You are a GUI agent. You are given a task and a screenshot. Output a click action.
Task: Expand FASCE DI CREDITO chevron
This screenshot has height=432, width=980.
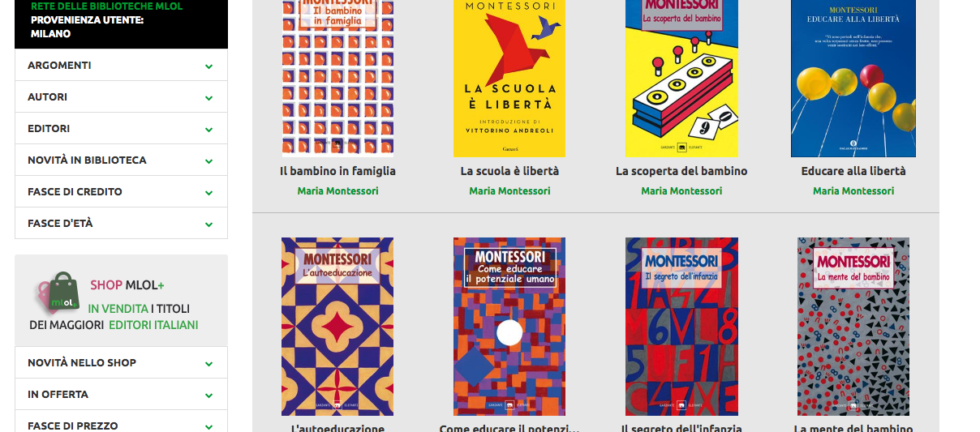coord(208,193)
